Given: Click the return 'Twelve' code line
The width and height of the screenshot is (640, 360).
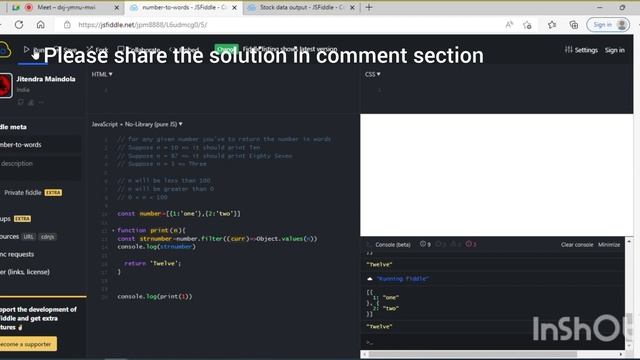Looking at the screenshot, I should tap(152, 263).
